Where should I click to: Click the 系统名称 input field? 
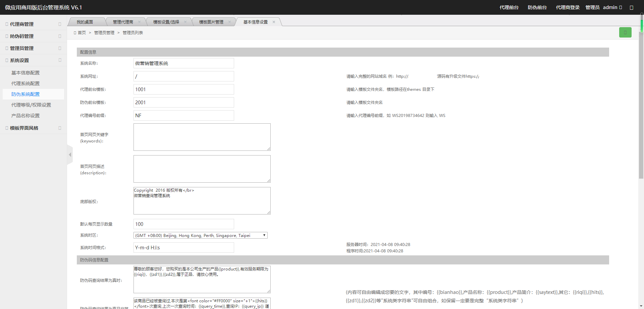tap(183, 63)
